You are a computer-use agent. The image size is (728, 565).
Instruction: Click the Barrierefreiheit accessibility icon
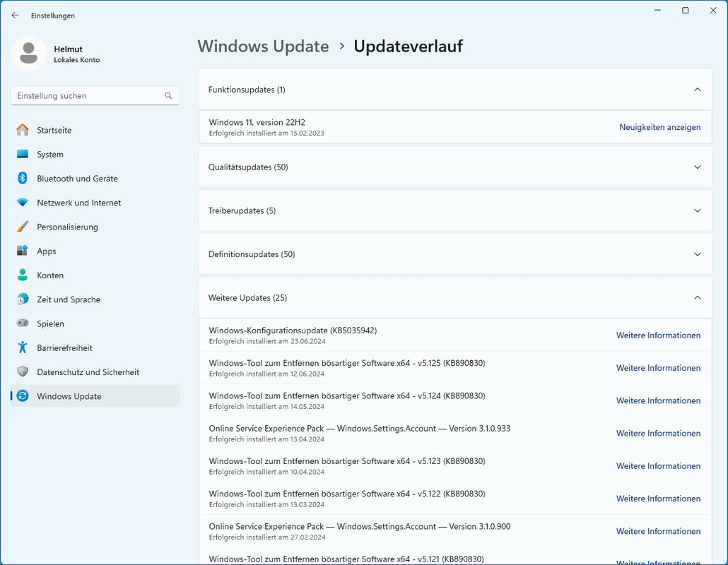(23, 347)
